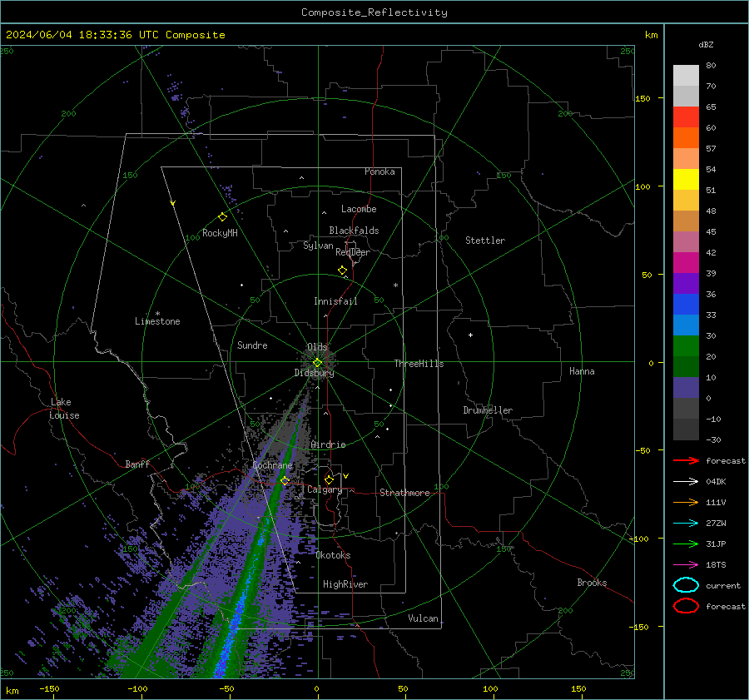Click the Ponoka city label
Image resolution: width=749 pixels, height=700 pixels.
coord(379,171)
